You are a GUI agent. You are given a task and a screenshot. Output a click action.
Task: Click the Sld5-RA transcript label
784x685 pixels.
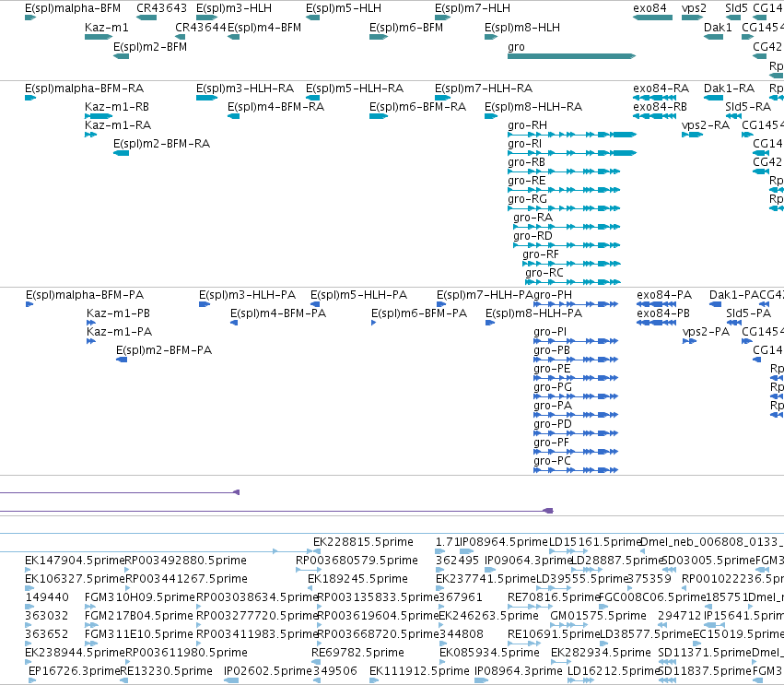click(x=748, y=107)
